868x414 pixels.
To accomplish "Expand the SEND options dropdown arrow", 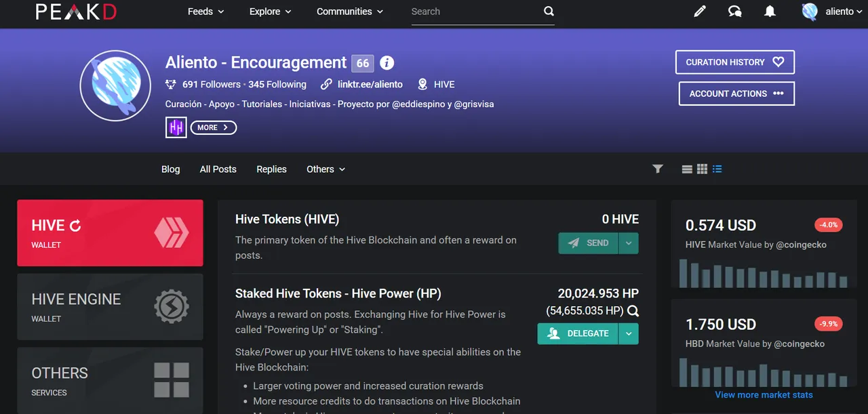I will coord(629,243).
